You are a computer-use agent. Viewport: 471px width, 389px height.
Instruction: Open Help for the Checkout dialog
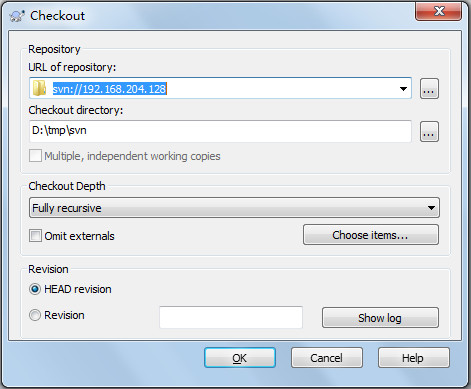pyautogui.click(x=413, y=358)
